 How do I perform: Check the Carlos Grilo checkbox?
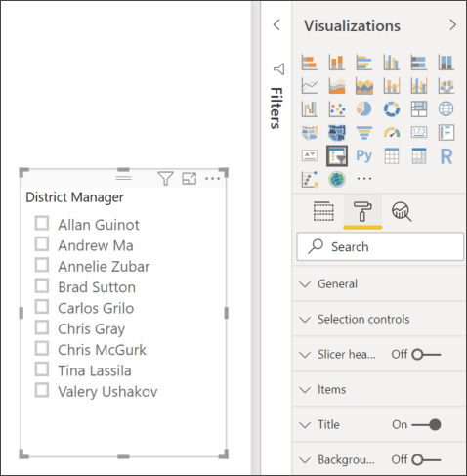point(42,307)
